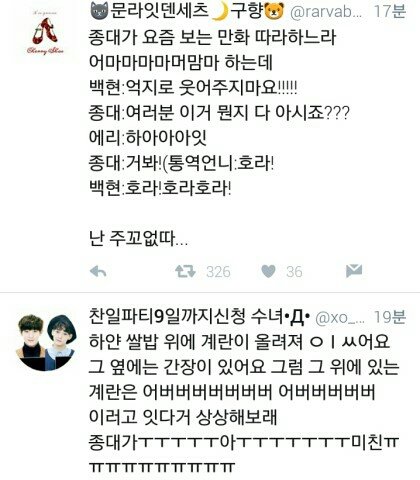
Task: Open the 찬일파티9일까지신청 수녀 display name
Action: pos(186,317)
